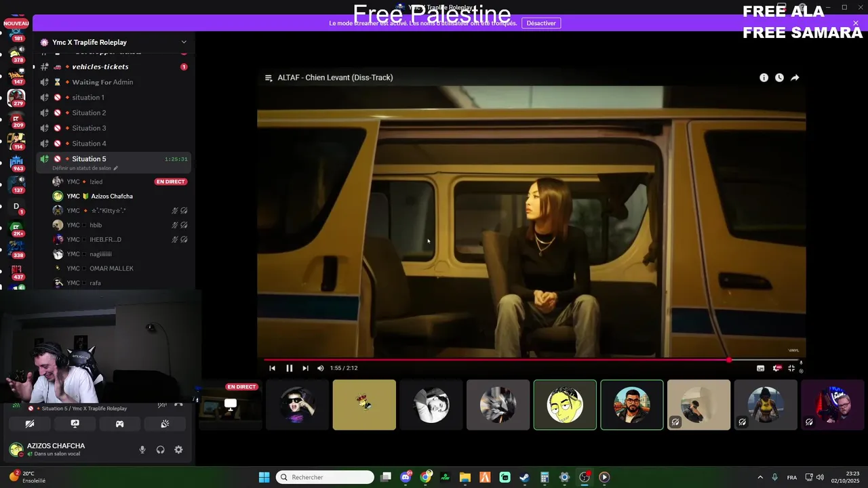Screen dimensions: 868x488
Task: Open the NOUVEAU server icon
Action: [16, 23]
